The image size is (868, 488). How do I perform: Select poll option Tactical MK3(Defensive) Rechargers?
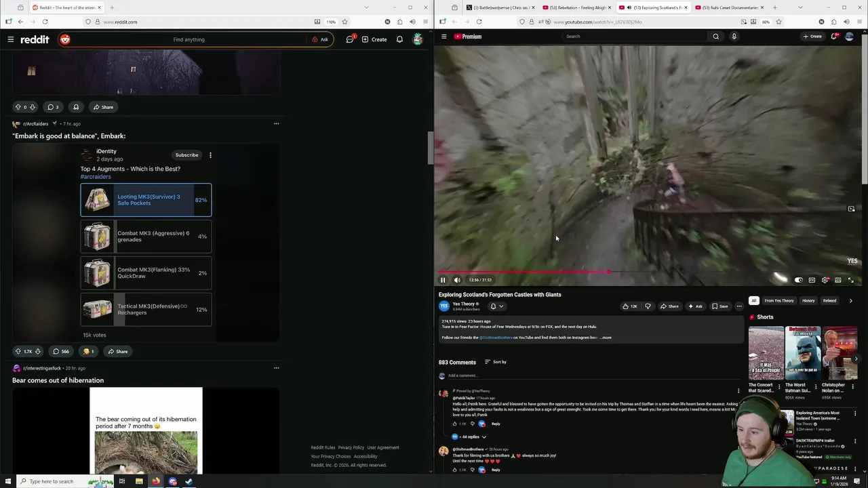click(146, 310)
